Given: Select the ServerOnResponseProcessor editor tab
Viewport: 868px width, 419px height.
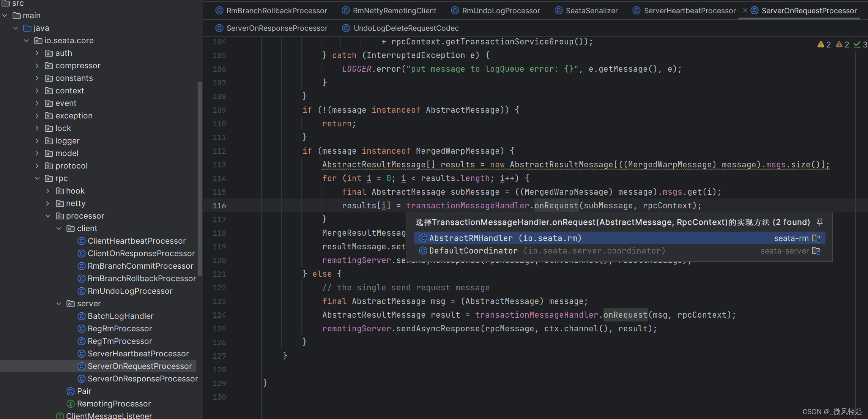Looking at the screenshot, I should [271, 28].
